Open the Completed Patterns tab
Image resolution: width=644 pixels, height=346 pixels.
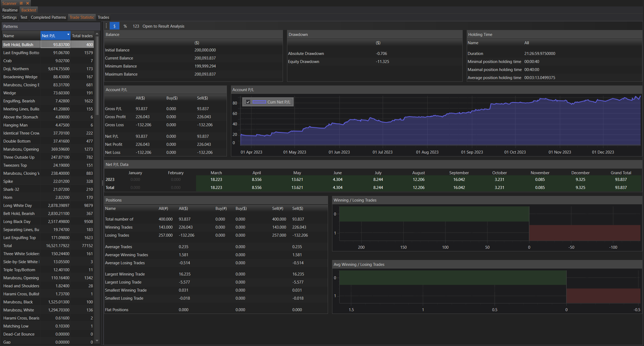(x=48, y=17)
